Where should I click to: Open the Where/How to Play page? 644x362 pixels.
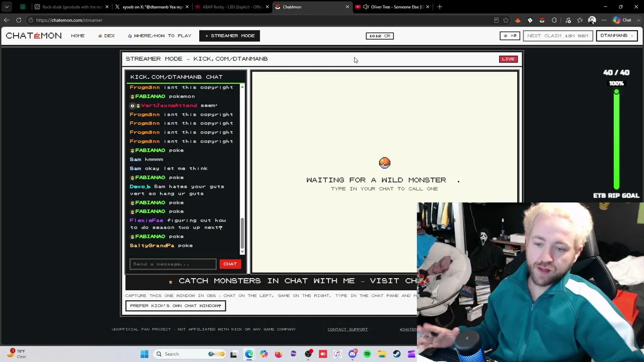pos(159,36)
